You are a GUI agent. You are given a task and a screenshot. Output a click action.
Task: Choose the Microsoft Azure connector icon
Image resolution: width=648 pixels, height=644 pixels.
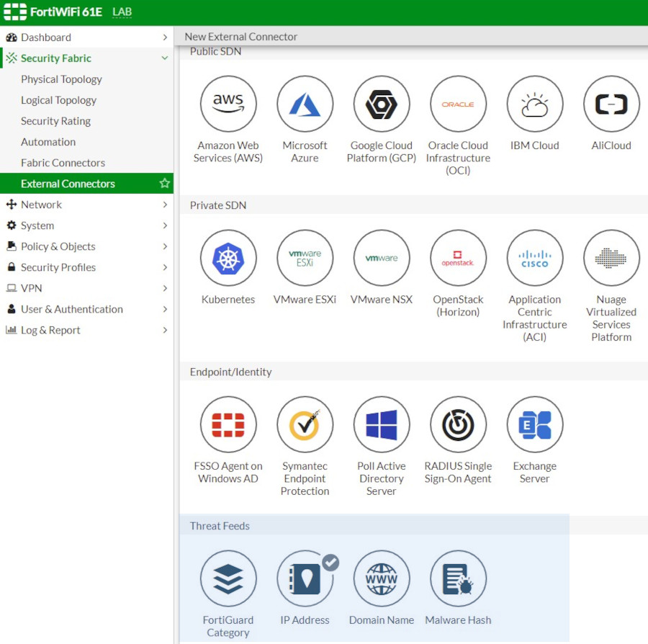305,104
